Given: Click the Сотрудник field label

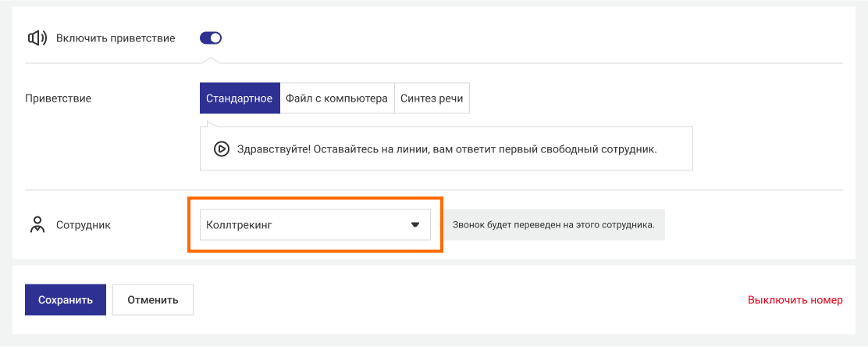Looking at the screenshot, I should point(84,225).
